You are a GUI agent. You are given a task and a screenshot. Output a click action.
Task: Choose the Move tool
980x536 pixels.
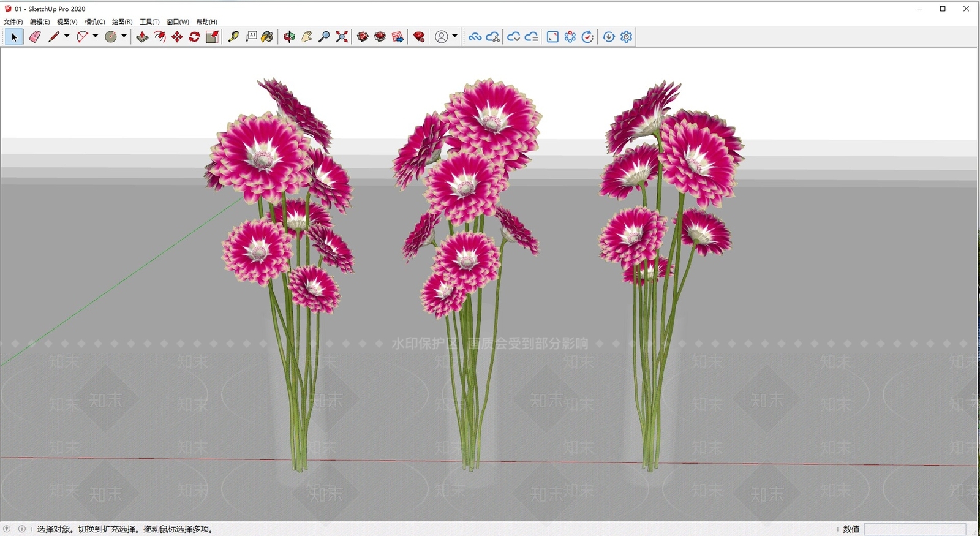click(x=177, y=37)
